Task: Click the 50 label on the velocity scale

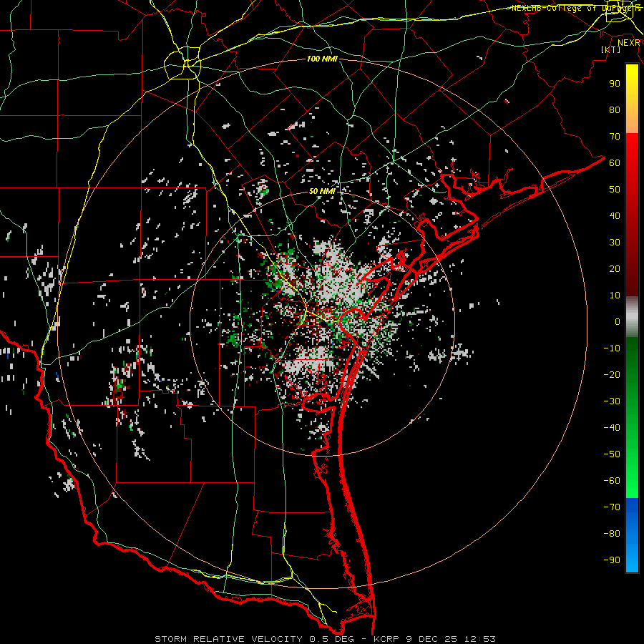Action: click(615, 190)
